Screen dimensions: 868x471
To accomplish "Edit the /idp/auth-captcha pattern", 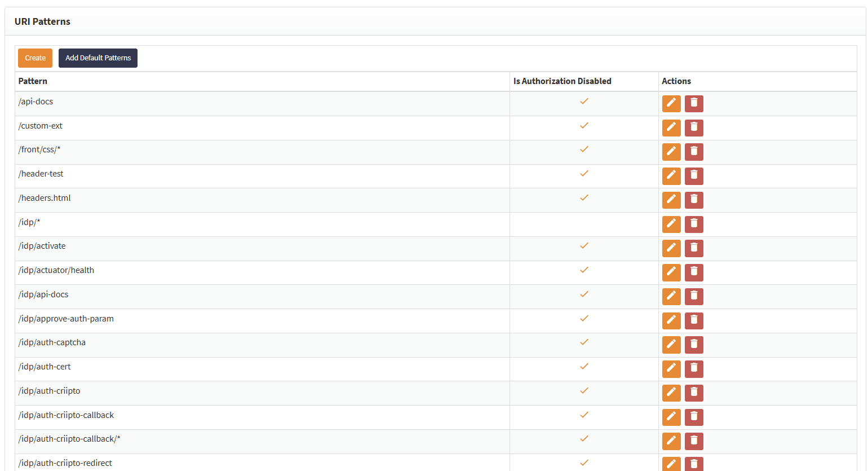I will (671, 345).
